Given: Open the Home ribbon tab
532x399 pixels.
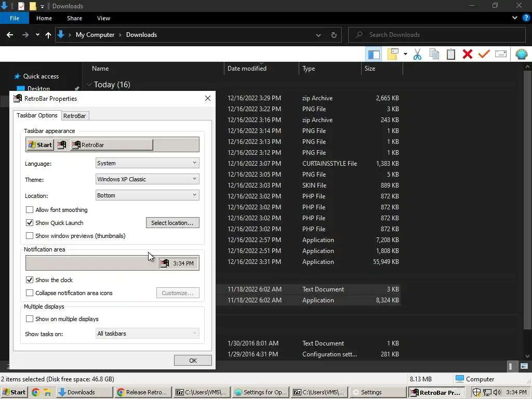Looking at the screenshot, I should point(44,18).
